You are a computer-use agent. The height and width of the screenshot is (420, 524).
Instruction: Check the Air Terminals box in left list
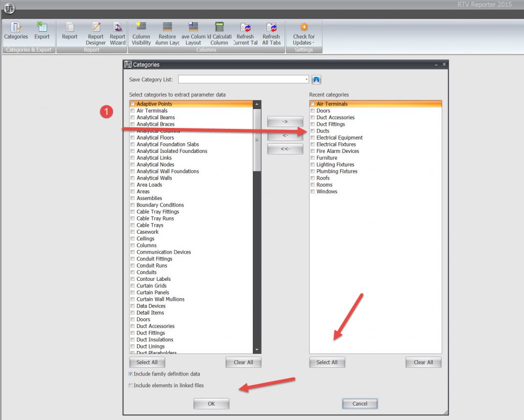[133, 110]
